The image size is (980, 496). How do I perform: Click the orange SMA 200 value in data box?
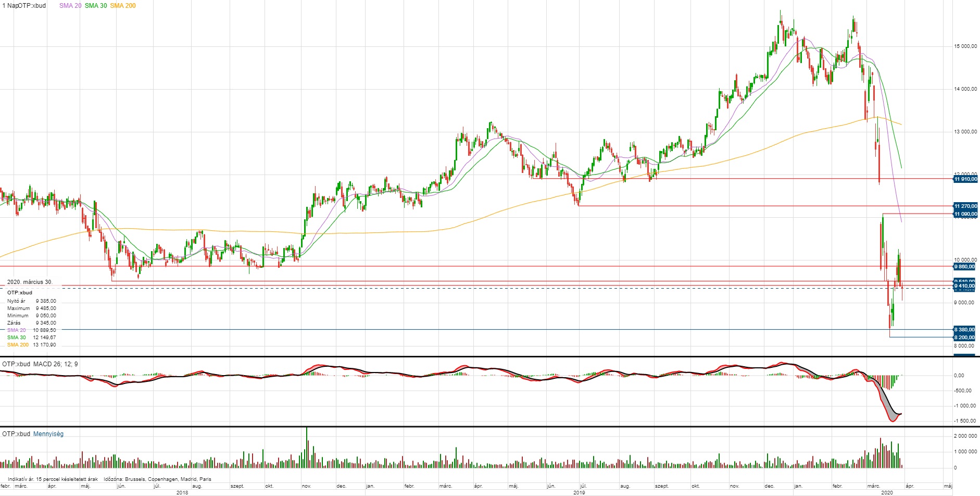[x=44, y=345]
